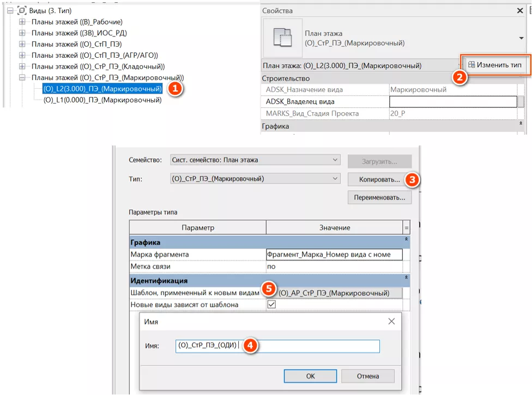Select (О)_L1(0.000)_ПЭ_(Маркировочный) view in tree

102,100
